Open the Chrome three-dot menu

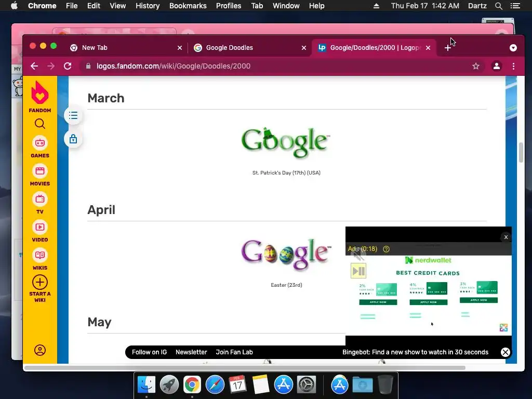tap(513, 66)
